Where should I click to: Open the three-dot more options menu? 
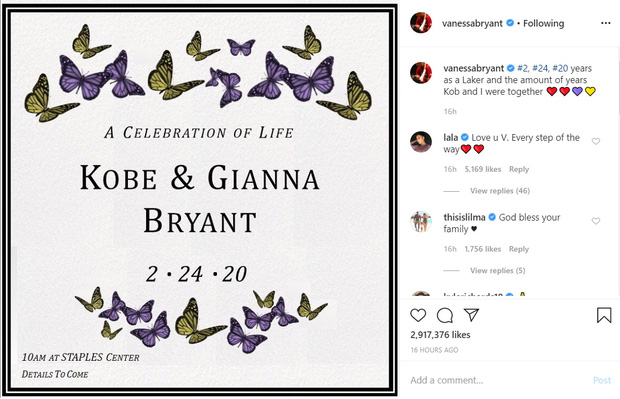pyautogui.click(x=605, y=23)
